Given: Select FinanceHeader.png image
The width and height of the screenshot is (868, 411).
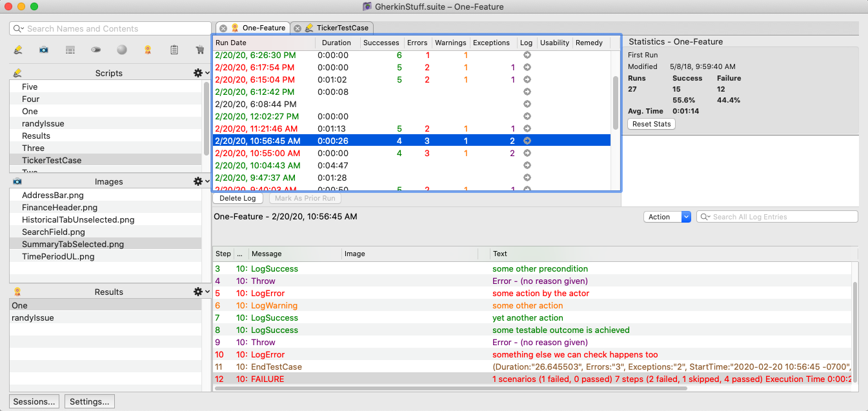Looking at the screenshot, I should pos(110,208).
